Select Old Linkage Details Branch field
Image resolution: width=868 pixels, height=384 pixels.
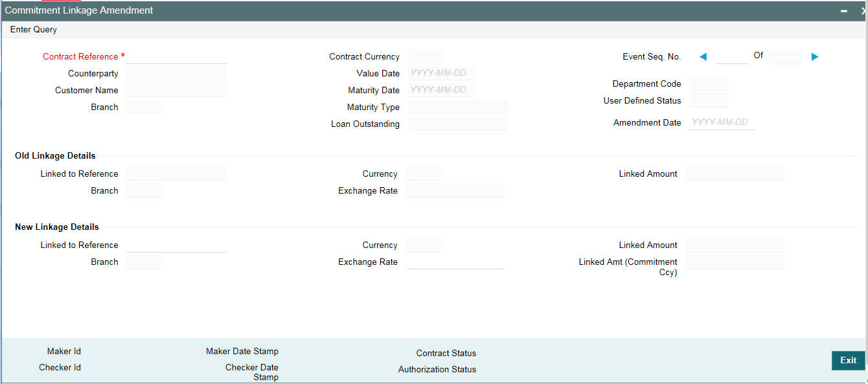point(144,191)
